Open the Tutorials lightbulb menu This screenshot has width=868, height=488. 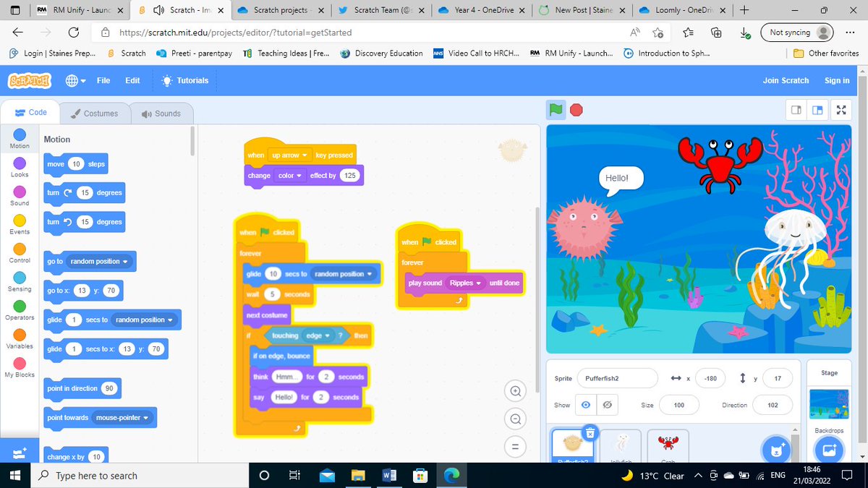point(186,80)
